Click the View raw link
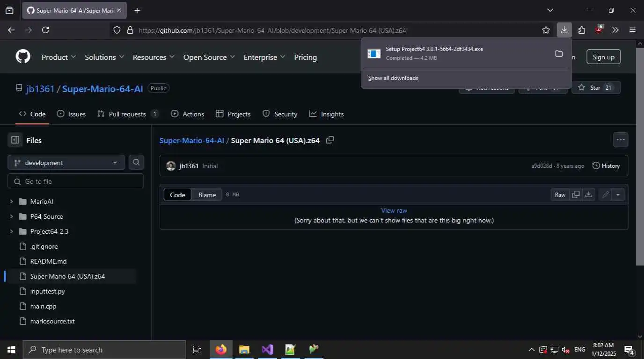This screenshot has width=644, height=359. [x=394, y=210]
